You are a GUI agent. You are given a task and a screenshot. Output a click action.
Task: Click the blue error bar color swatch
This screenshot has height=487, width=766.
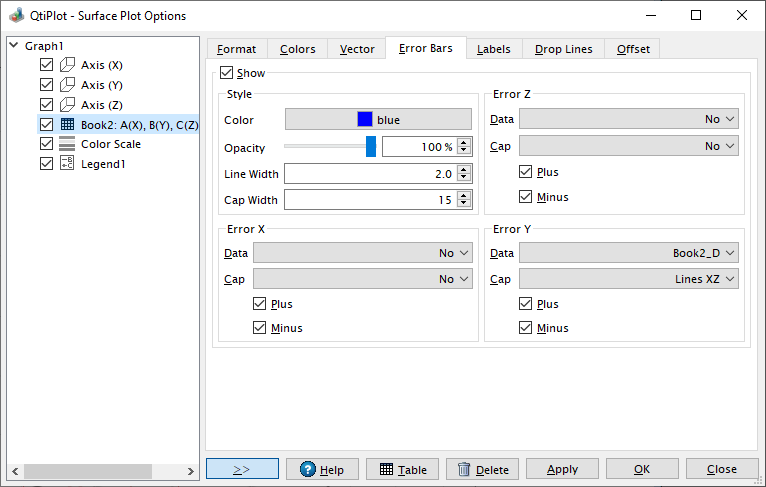pos(365,120)
